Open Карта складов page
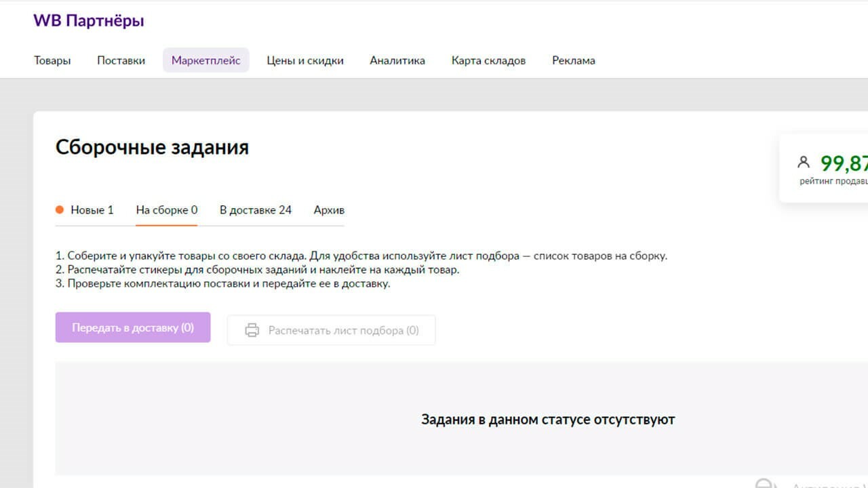 tap(488, 60)
